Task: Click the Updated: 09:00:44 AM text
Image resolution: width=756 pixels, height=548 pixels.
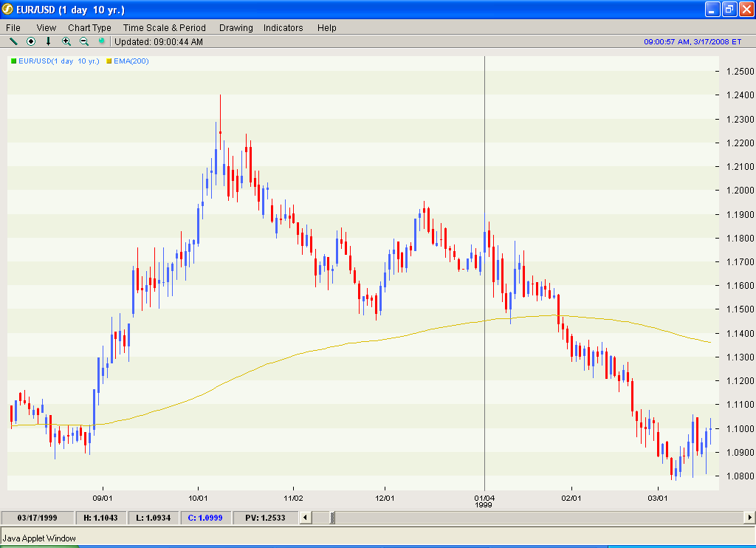Action: [159, 42]
